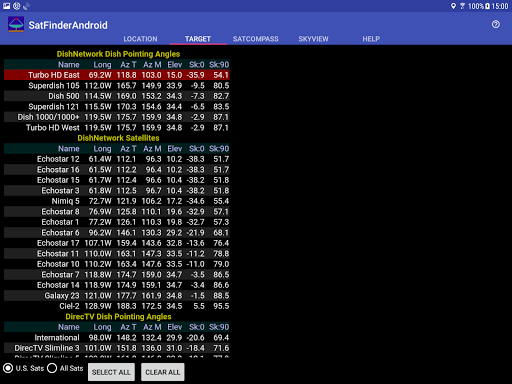
Task: Go to the SKYVIEW tab
Action: click(x=313, y=39)
